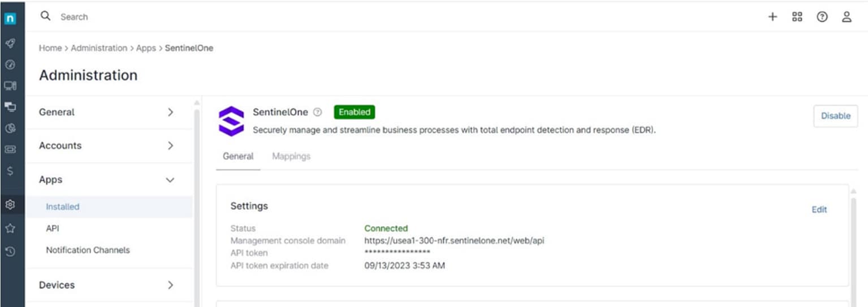Click the plus add icon in top bar
Image resolution: width=868 pixels, height=307 pixels.
[x=772, y=17]
